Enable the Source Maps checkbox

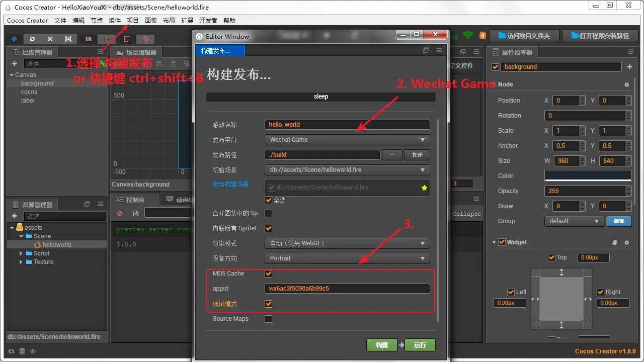click(x=269, y=319)
